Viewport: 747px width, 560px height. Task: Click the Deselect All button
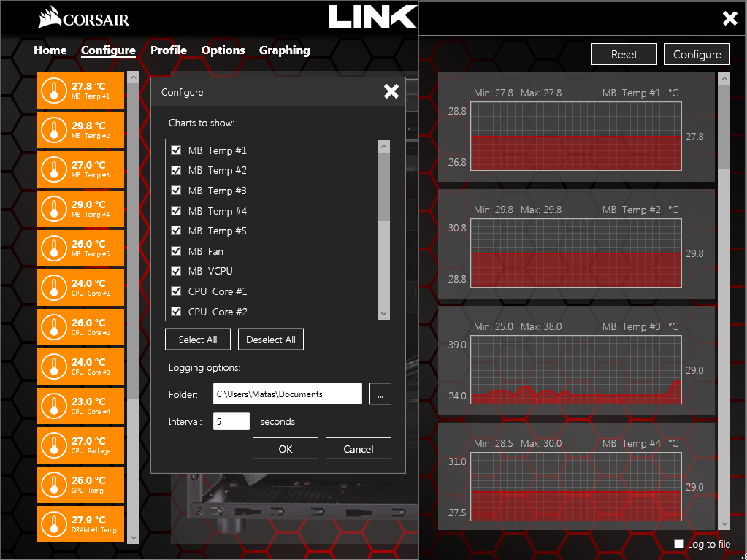(x=271, y=340)
